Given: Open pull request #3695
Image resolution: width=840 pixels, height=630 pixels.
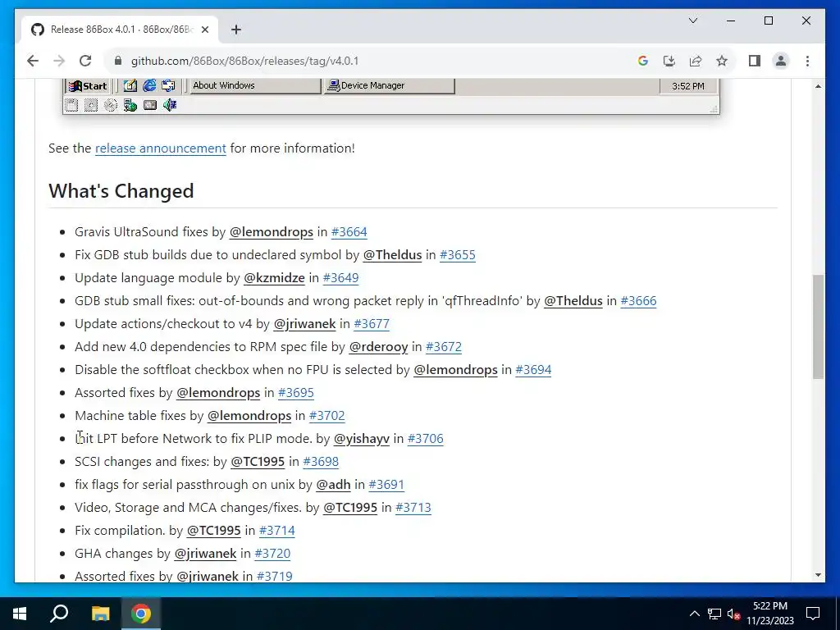Looking at the screenshot, I should click(295, 393).
